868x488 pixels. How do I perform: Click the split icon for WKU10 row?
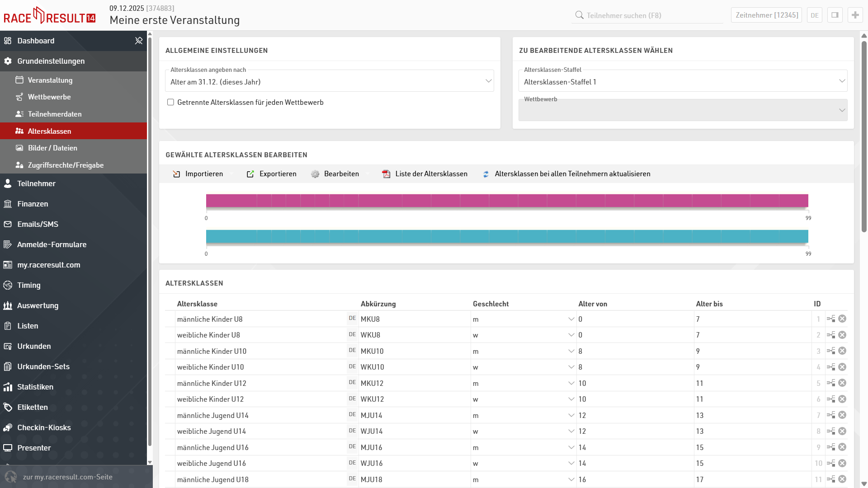click(831, 367)
